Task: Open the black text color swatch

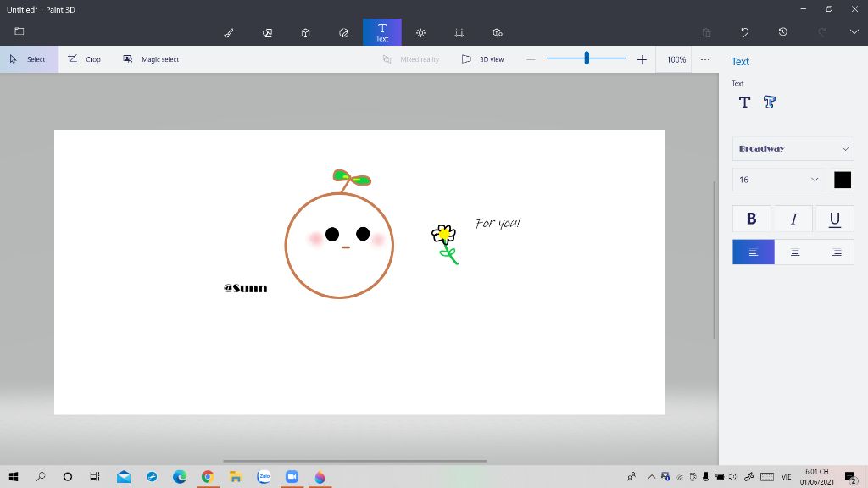Action: tap(843, 180)
